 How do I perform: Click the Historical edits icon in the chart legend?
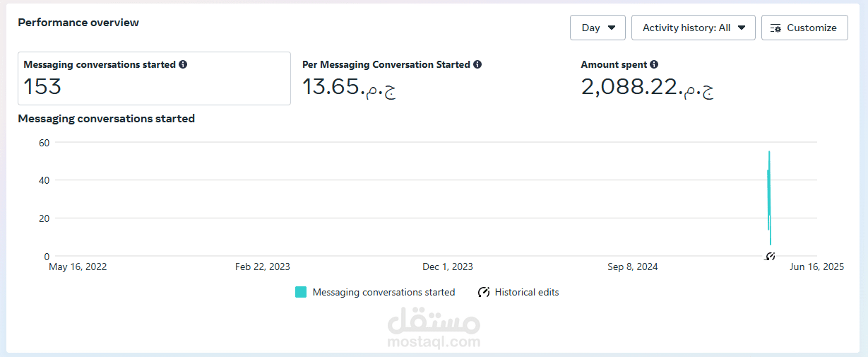484,292
